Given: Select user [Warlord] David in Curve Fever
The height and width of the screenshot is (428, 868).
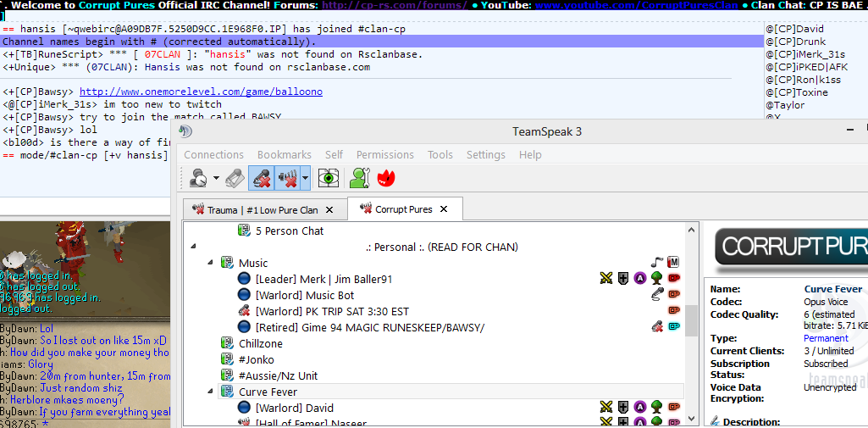Looking at the screenshot, I should tap(295, 408).
